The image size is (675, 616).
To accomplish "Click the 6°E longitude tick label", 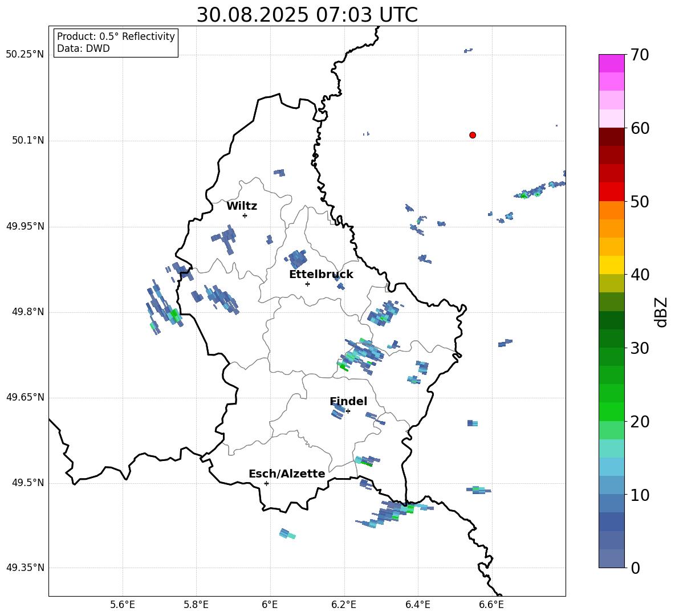I will pyautogui.click(x=270, y=604).
